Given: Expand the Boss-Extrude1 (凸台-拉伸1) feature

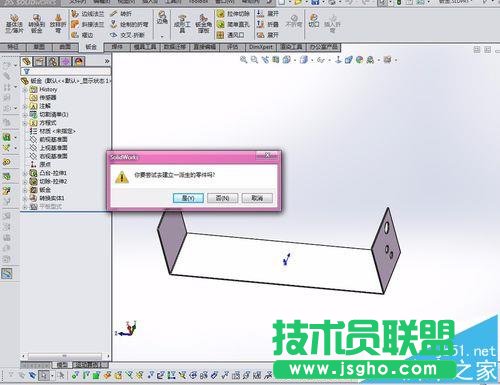Looking at the screenshot, I should 25,173.
